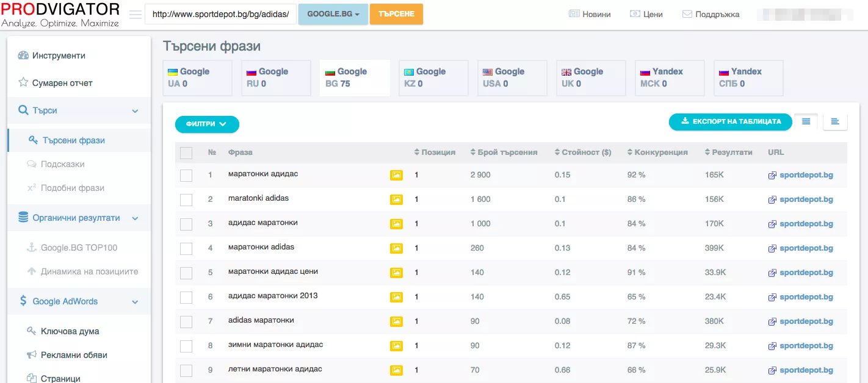Tick the checkbox for row 3 'адидас маратонки'
This screenshot has height=383, width=868.
(x=186, y=224)
